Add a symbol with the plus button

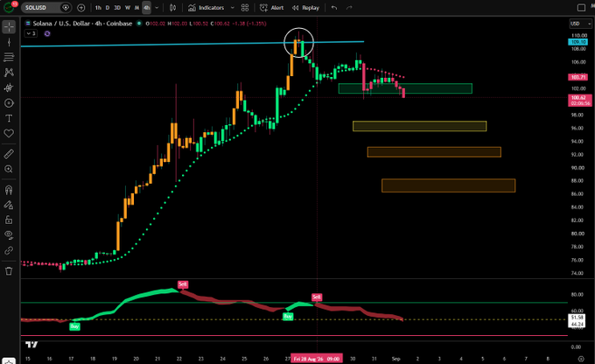point(80,8)
